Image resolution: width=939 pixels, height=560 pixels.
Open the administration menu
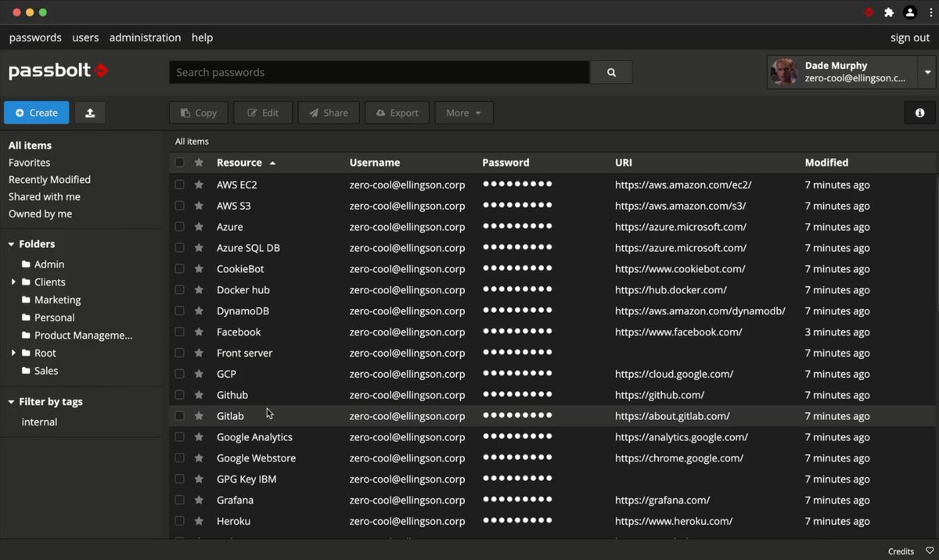pos(145,38)
